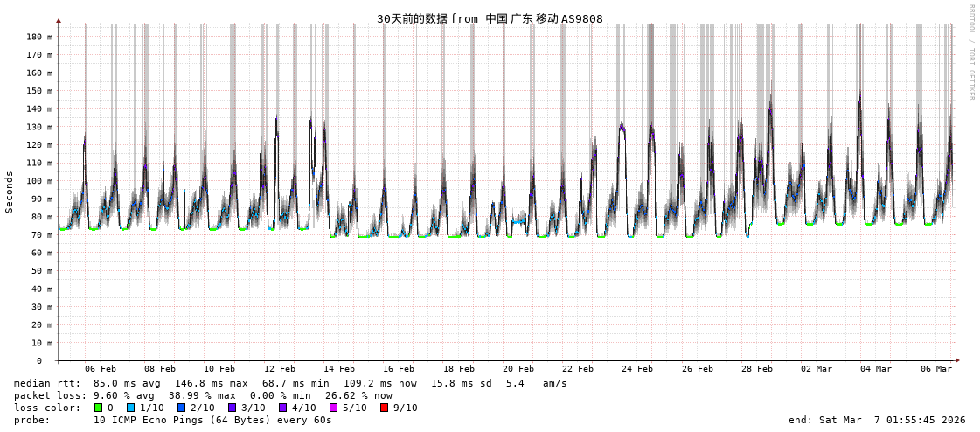Click the magenta 5/10 loss swatch
The width and height of the screenshot is (980, 432).
pos(333,408)
